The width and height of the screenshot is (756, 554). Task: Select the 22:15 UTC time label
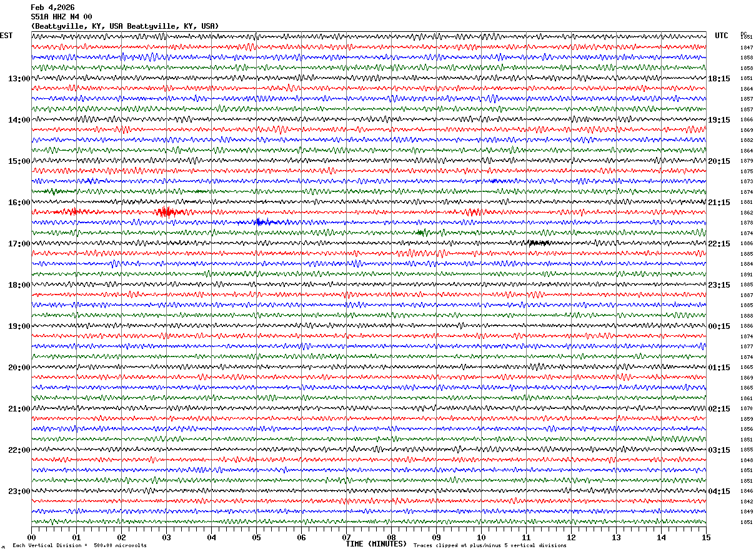[x=719, y=244]
